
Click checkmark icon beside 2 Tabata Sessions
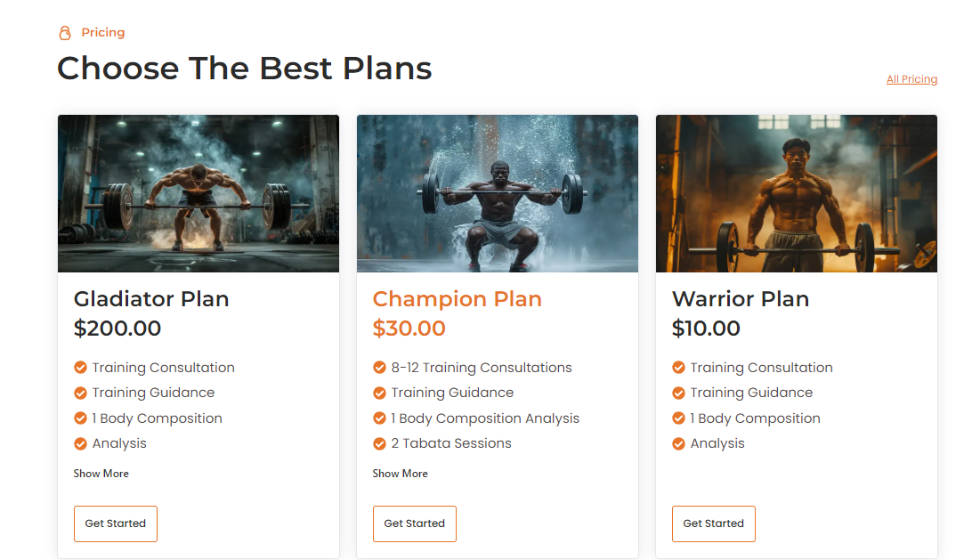click(379, 443)
